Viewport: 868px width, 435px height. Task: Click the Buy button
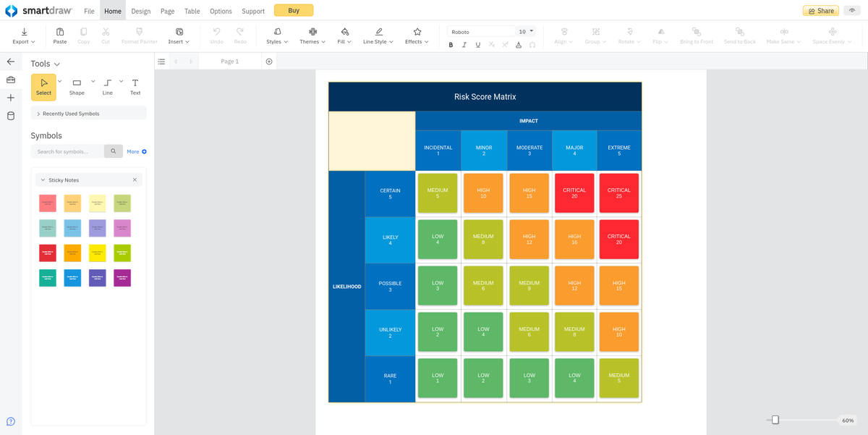(x=293, y=10)
